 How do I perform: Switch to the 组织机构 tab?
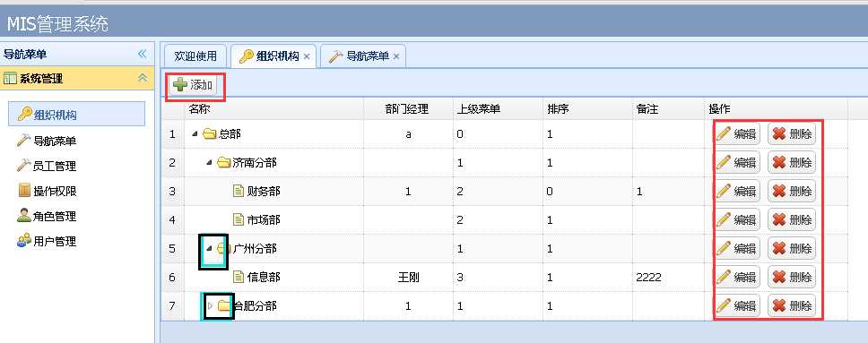pos(273,56)
